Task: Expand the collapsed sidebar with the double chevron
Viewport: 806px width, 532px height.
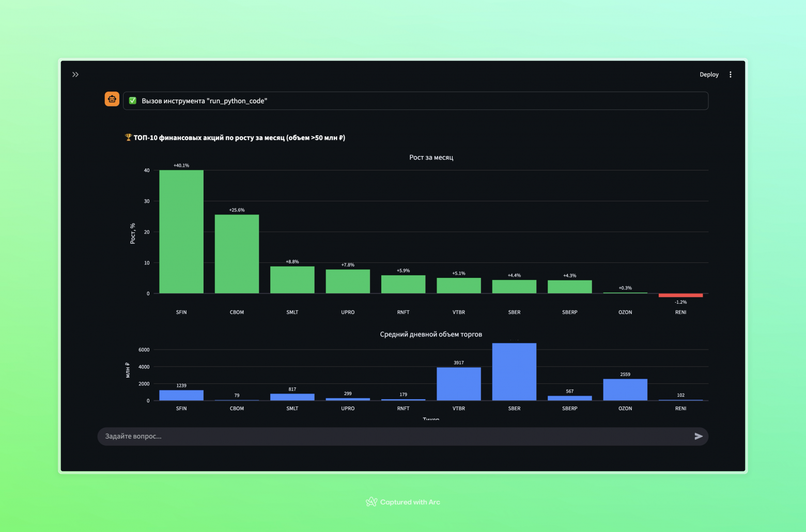Action: pos(75,74)
